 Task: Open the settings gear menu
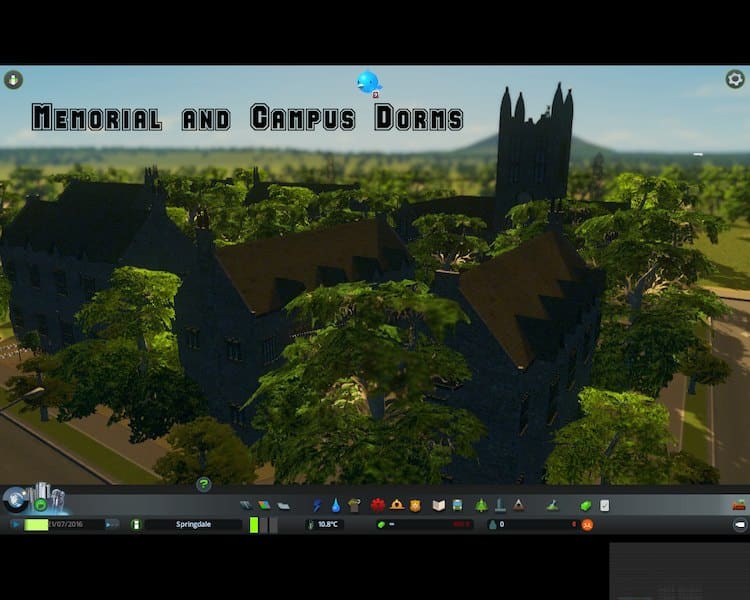[734, 79]
